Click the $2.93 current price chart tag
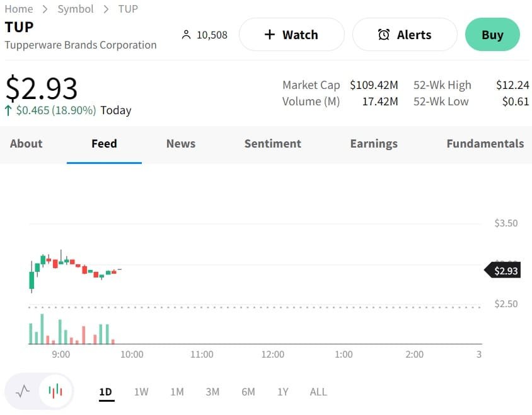 pos(505,271)
